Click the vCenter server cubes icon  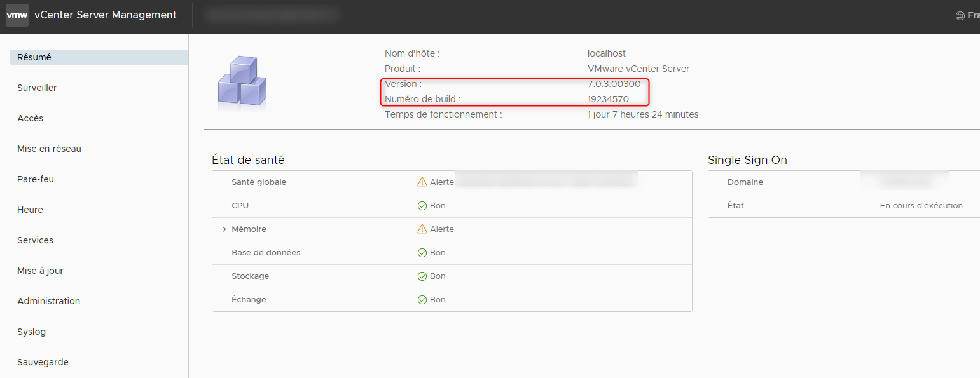242,82
